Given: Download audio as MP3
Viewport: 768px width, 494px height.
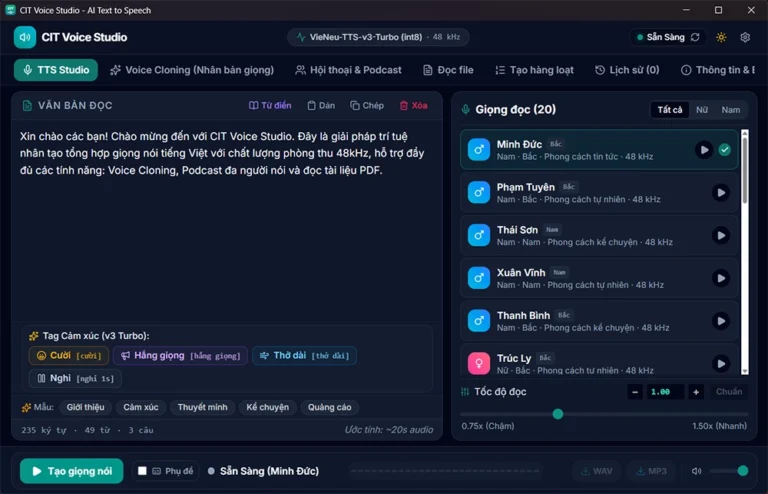Looking at the screenshot, I should tap(651, 471).
